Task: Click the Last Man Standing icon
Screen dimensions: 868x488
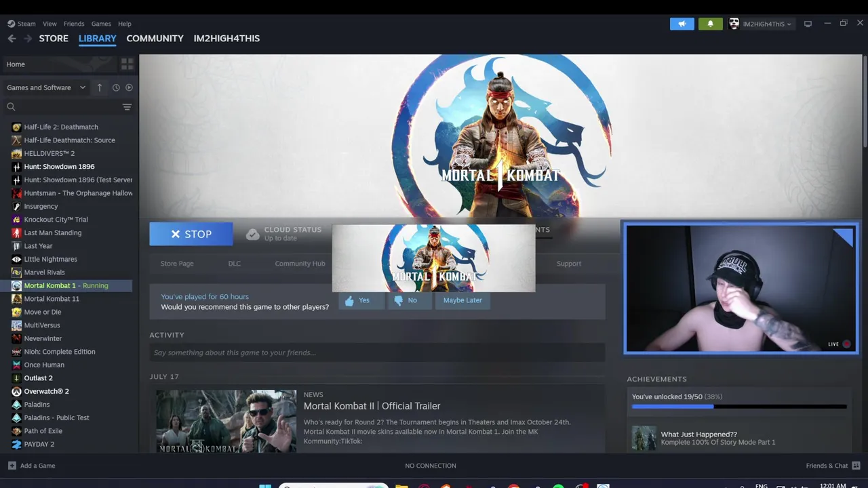Action: pyautogui.click(x=16, y=232)
